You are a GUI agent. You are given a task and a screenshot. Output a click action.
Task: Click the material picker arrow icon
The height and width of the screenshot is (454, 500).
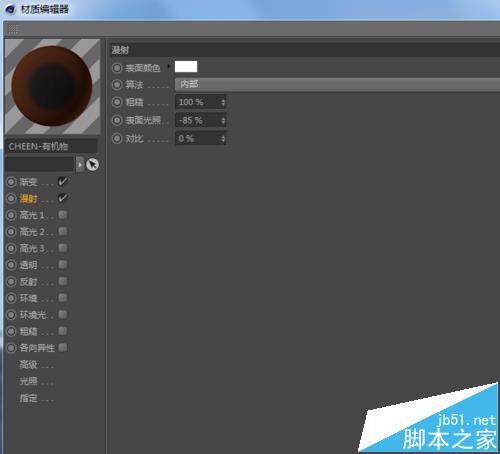click(x=92, y=165)
